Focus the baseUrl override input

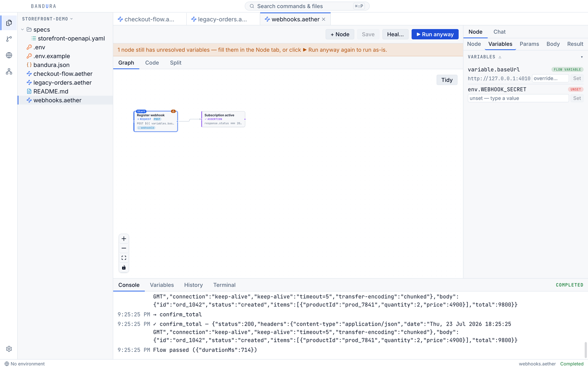pos(551,78)
